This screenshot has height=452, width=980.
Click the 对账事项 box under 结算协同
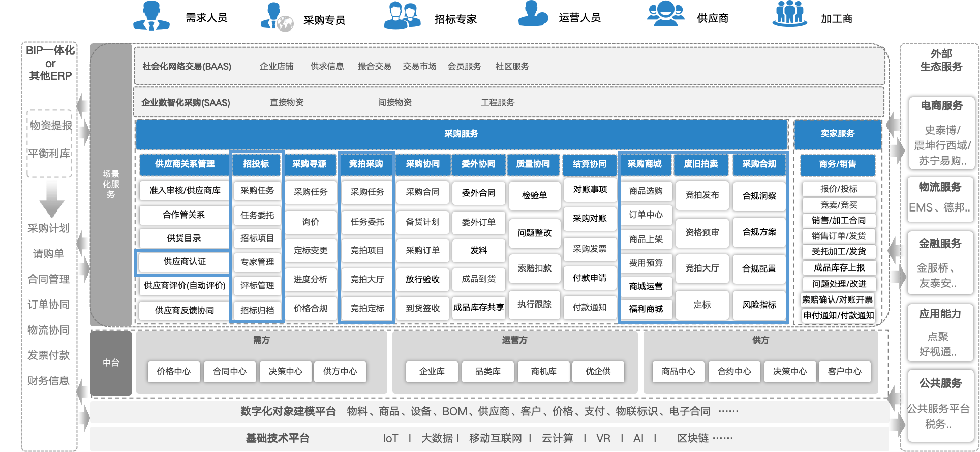[x=590, y=190]
